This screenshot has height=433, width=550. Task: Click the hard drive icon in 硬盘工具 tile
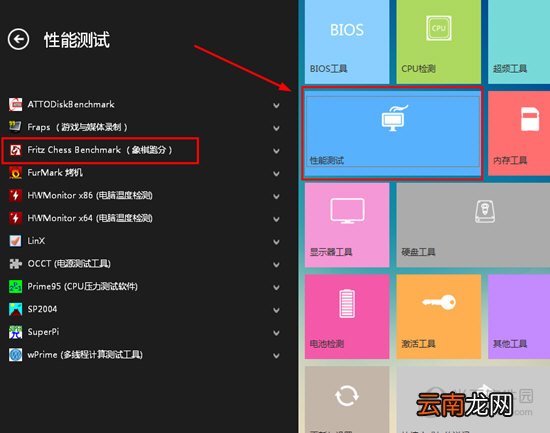tap(485, 211)
